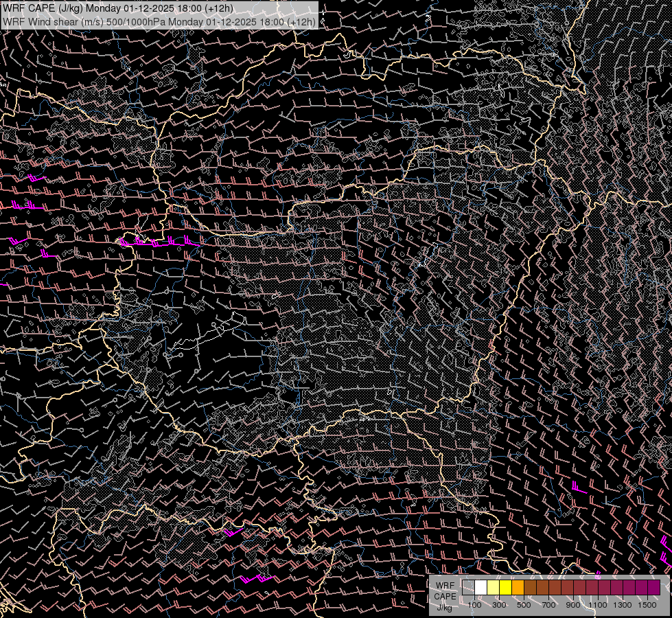Image resolution: width=672 pixels, height=618 pixels.
Task: Select the 300 tick label in legend
Action: (x=499, y=605)
